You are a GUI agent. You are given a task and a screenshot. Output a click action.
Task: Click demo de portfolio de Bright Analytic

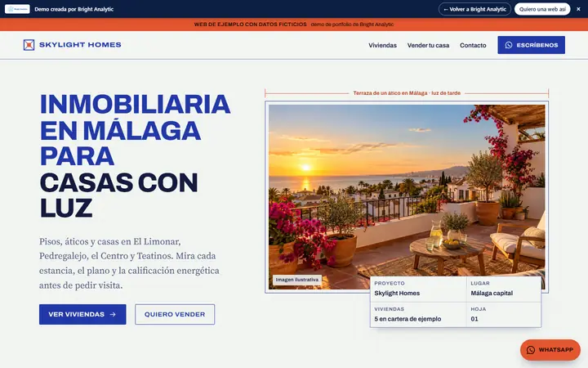tap(352, 25)
